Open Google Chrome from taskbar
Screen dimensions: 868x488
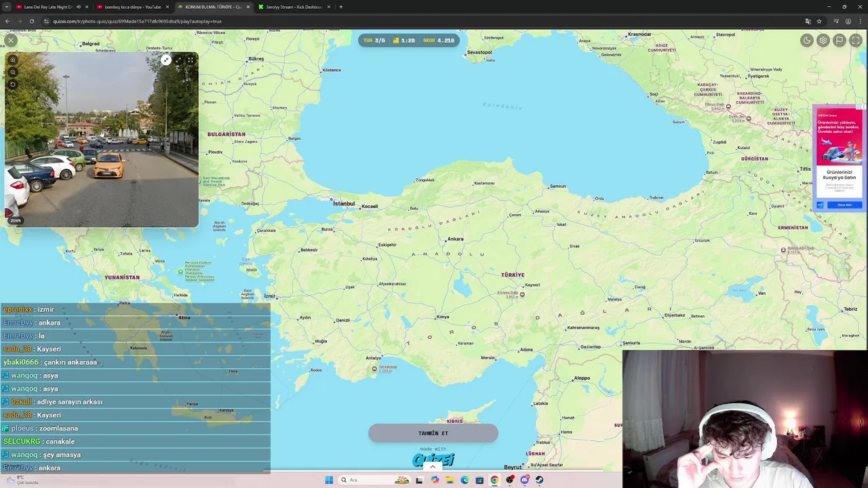494,480
